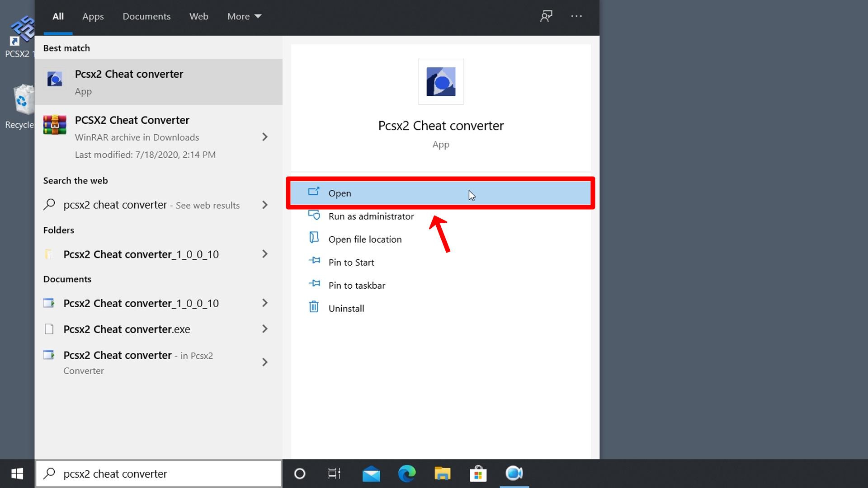
Task: Launch the Mail app from the taskbar
Action: pos(371,474)
